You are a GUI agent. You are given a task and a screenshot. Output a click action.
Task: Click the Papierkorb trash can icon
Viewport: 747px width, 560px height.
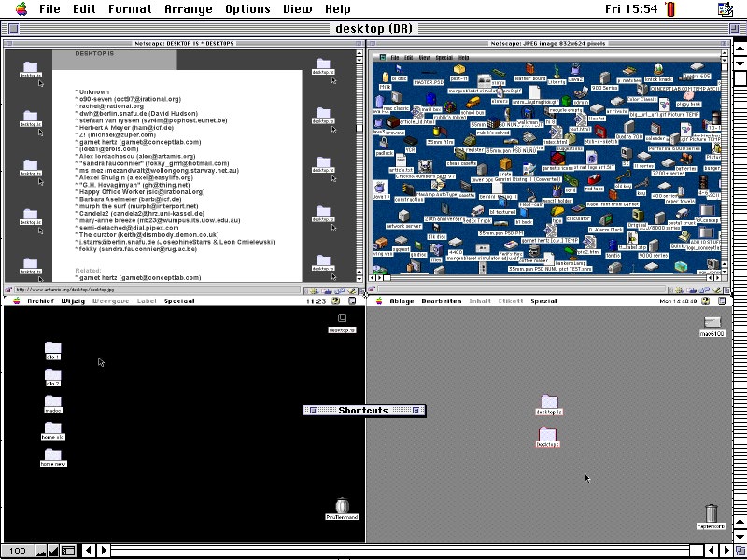point(712,514)
